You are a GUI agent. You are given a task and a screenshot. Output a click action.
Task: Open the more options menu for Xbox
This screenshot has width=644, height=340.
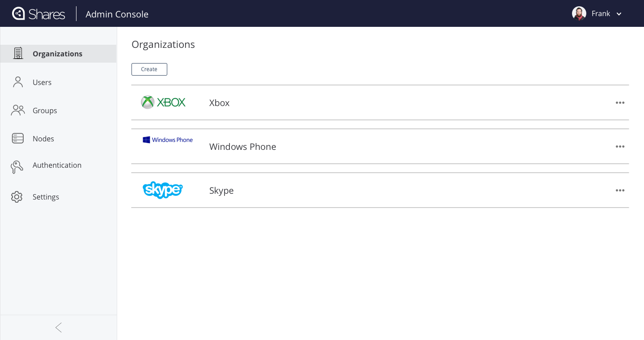point(620,102)
